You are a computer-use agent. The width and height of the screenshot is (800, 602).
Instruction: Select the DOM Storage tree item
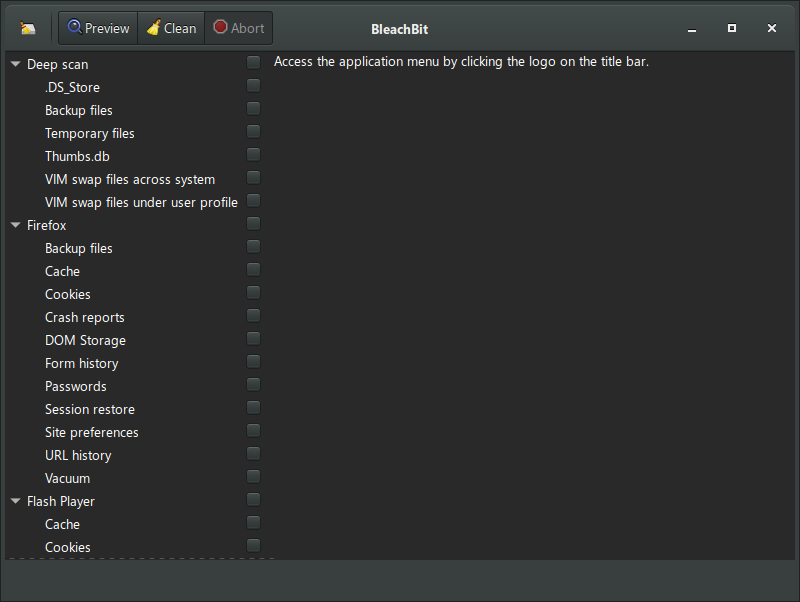85,340
